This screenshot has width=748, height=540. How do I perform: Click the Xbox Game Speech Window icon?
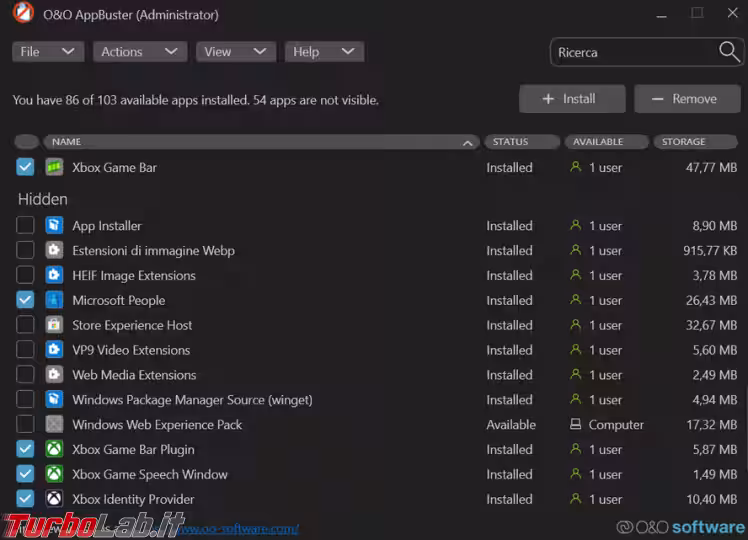point(54,474)
